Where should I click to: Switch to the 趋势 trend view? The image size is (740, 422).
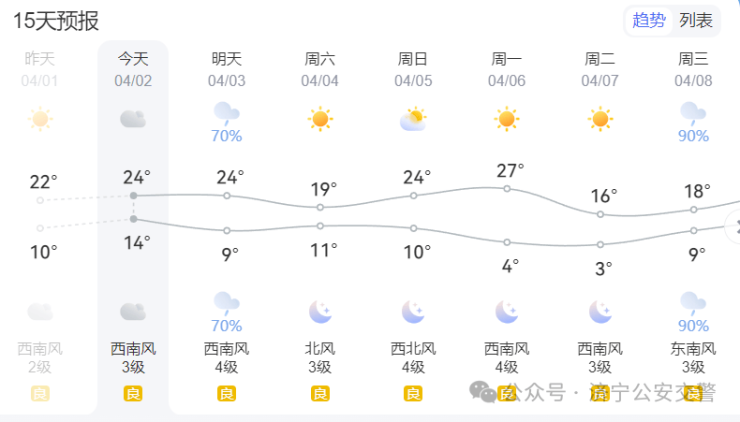pos(650,20)
